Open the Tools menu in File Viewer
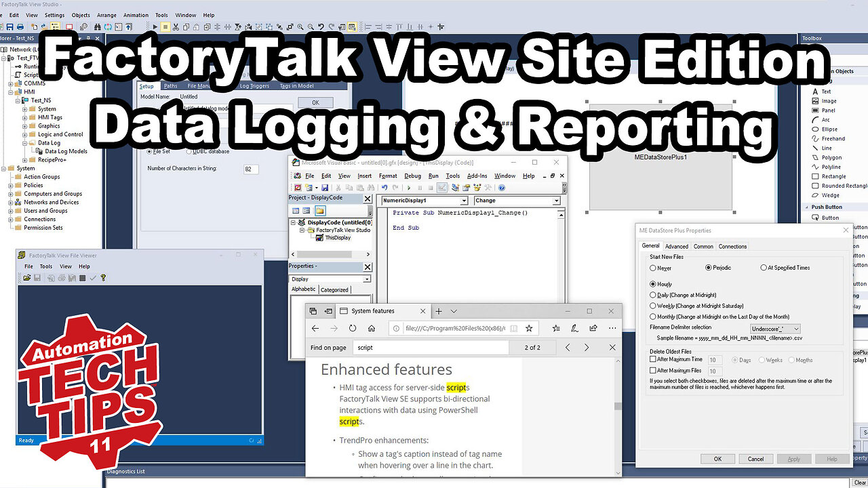 tap(45, 266)
